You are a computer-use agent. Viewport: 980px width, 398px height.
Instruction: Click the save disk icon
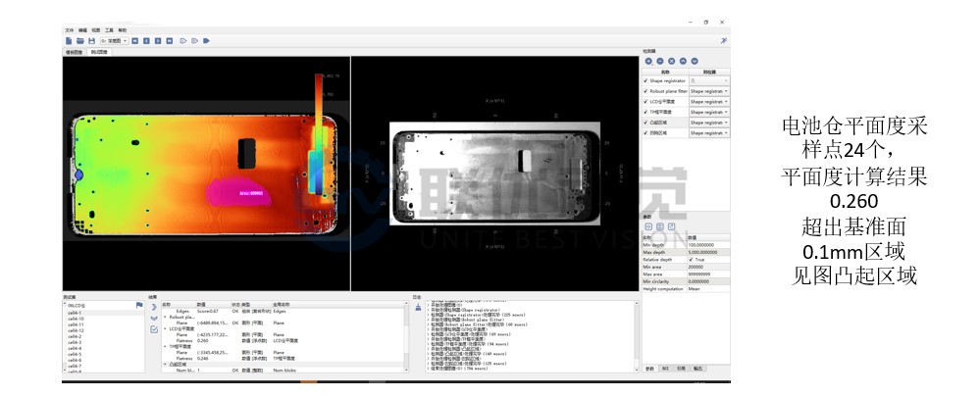(91, 40)
